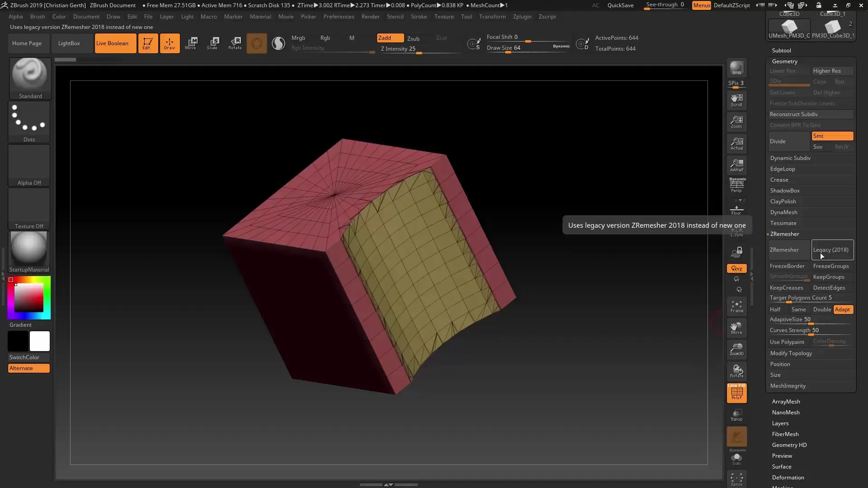Click the Zoom3D icon
This screenshot has height=488, width=868.
coord(736,350)
